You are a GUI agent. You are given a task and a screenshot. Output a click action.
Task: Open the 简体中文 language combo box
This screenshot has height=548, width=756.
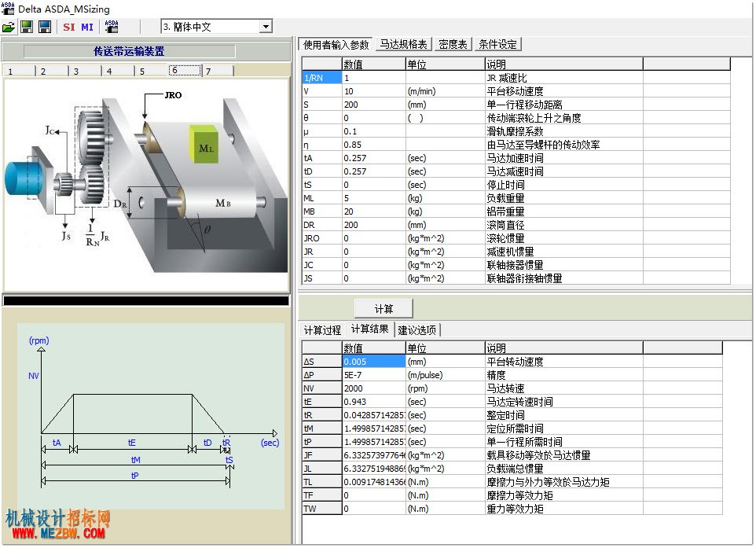tap(216, 27)
